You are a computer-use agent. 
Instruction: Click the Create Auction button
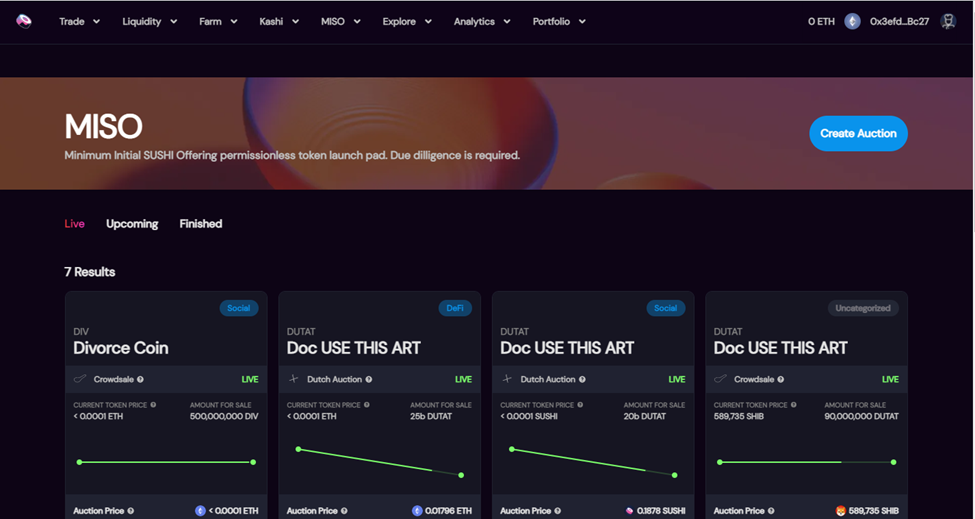coord(858,133)
